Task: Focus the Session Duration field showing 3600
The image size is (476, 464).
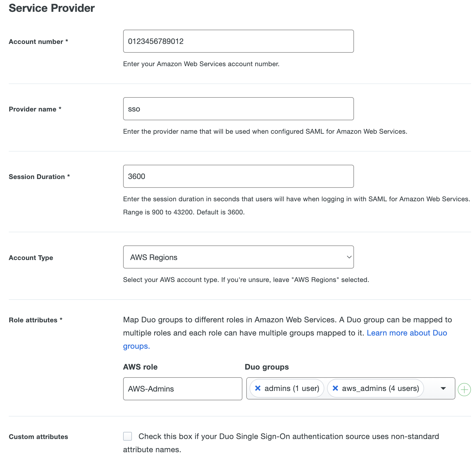Action: click(238, 176)
